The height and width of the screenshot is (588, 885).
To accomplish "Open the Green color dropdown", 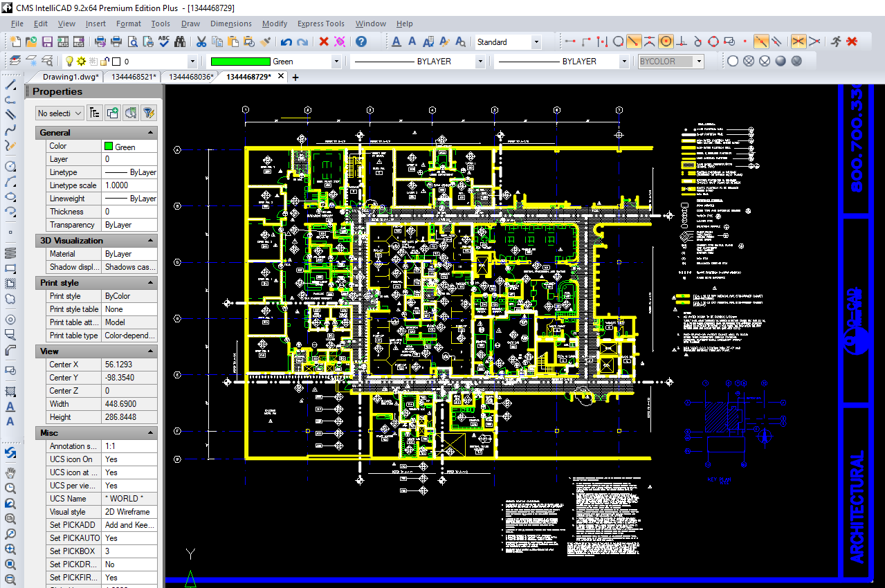I will point(336,62).
